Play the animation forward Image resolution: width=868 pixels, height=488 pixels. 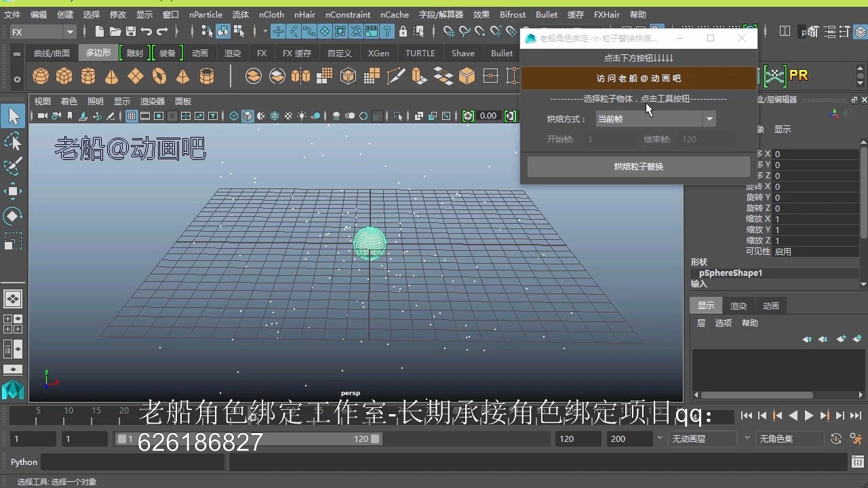coord(808,416)
